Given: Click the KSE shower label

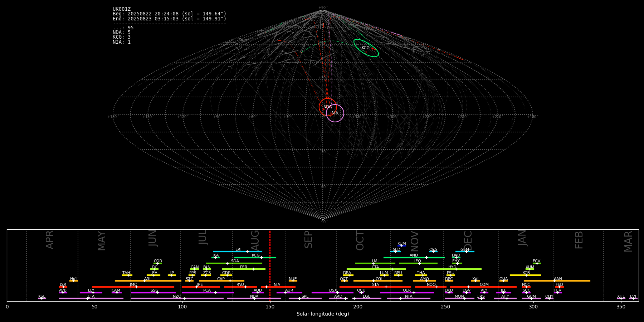Looking at the screenshot, I should tap(42, 297).
